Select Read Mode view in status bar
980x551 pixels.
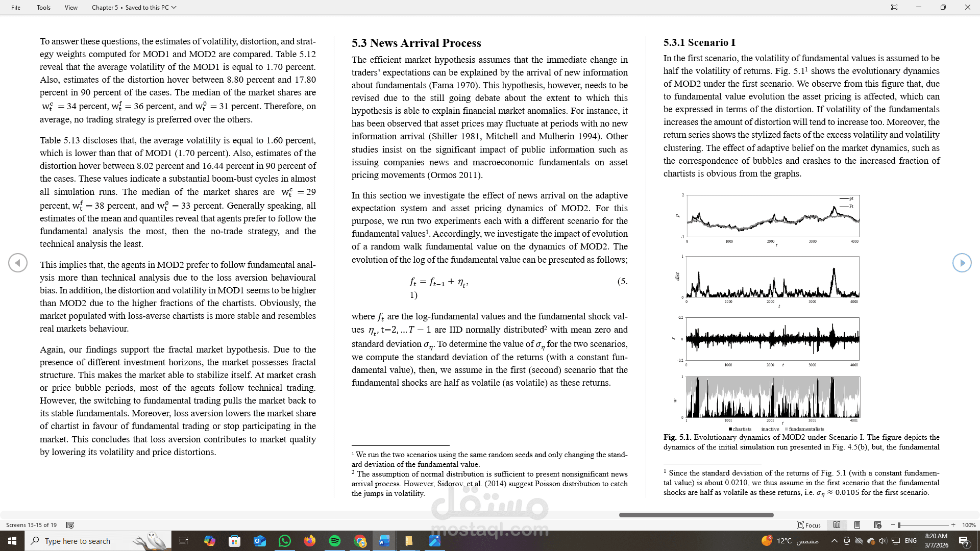tap(837, 525)
